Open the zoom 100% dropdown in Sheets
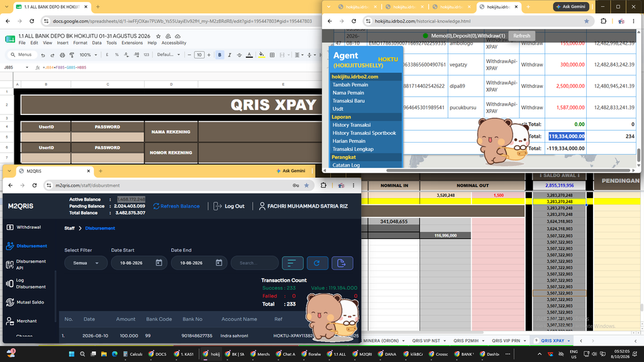The height and width of the screenshot is (362, 644). tap(88, 55)
